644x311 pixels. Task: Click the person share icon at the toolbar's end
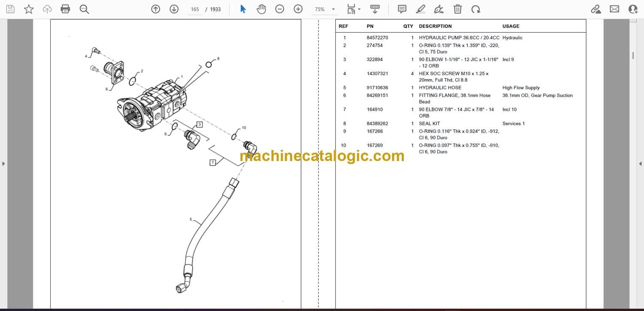(633, 9)
